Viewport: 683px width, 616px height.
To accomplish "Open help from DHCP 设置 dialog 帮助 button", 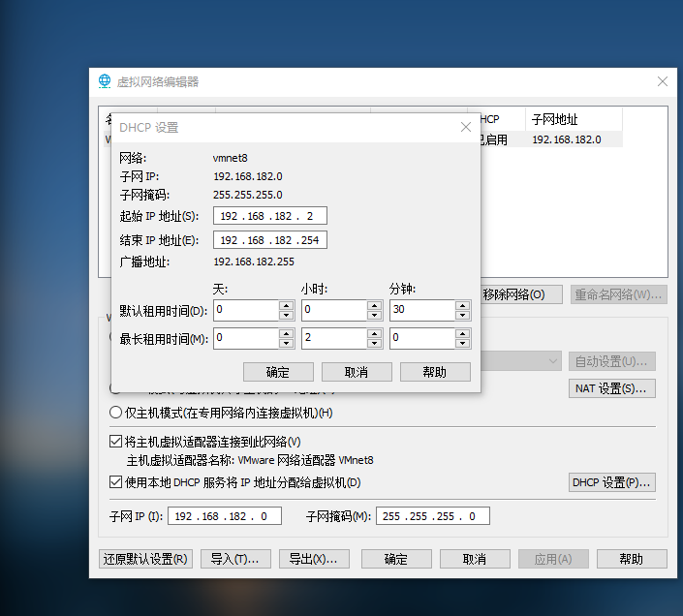I will click(435, 372).
